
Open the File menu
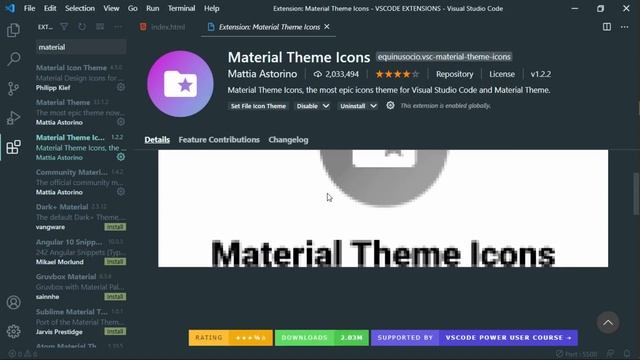pos(29,8)
